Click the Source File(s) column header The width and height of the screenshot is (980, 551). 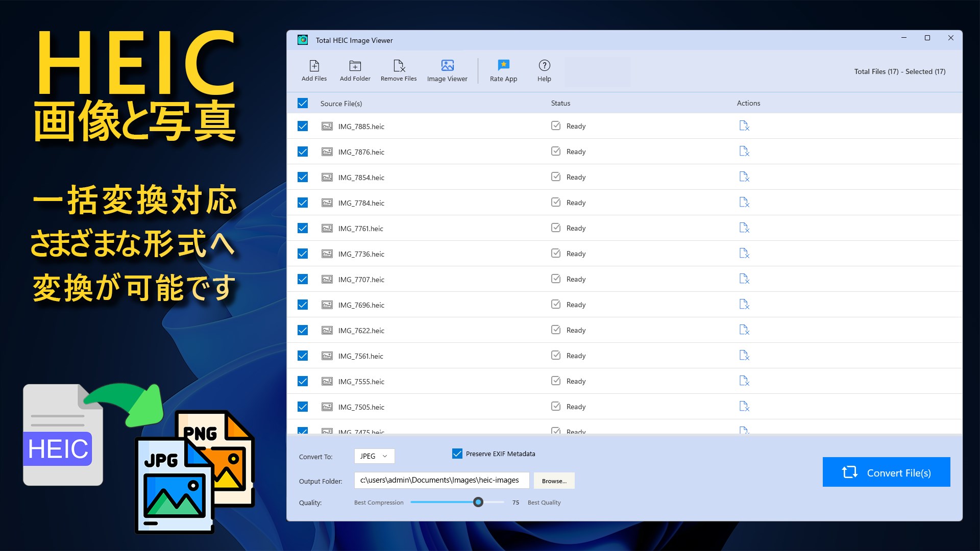(x=341, y=103)
